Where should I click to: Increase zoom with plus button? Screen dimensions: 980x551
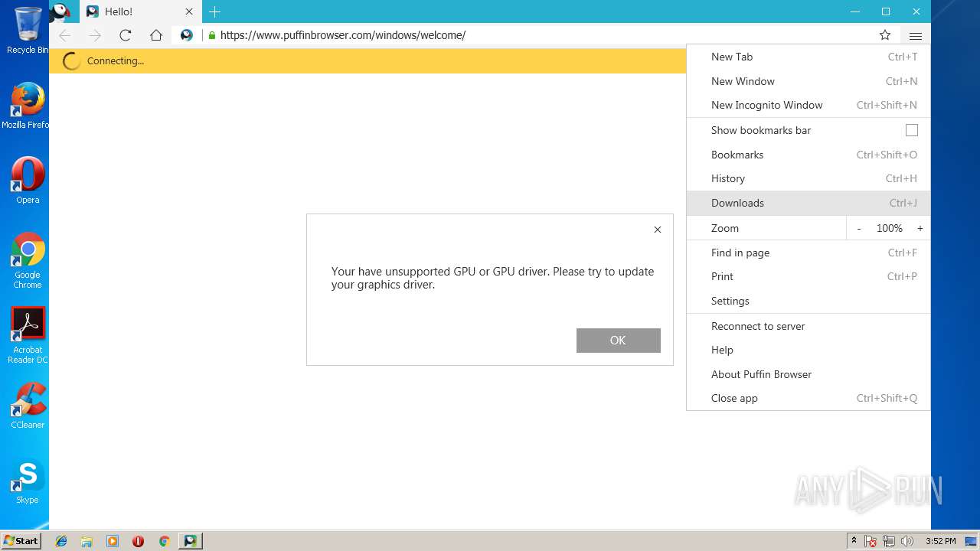coord(920,228)
